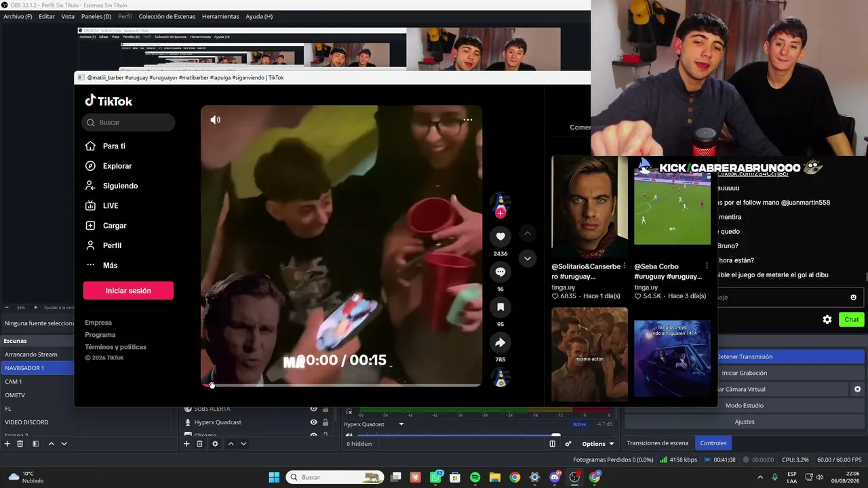Open File Explorer from the taskbar
This screenshot has height=488, width=868.
(x=494, y=477)
